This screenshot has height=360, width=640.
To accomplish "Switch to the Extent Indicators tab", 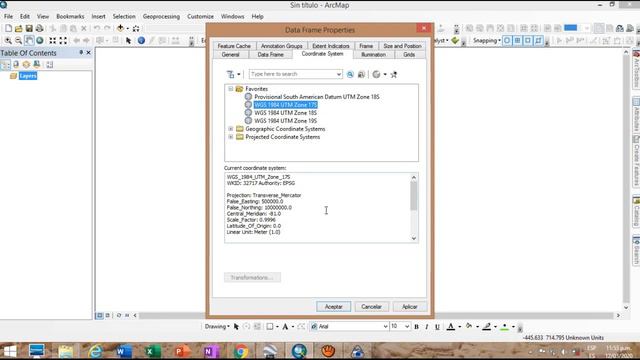I will pos(331,46).
